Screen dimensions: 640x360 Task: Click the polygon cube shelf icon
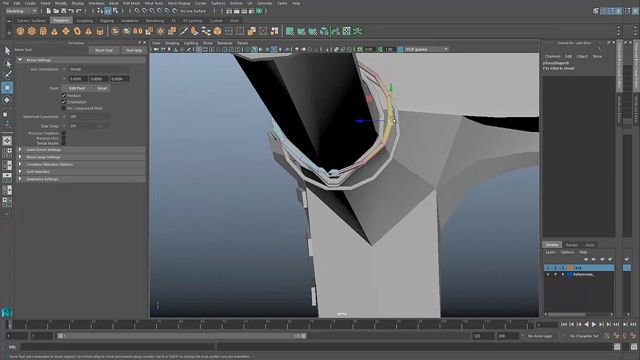(32, 31)
